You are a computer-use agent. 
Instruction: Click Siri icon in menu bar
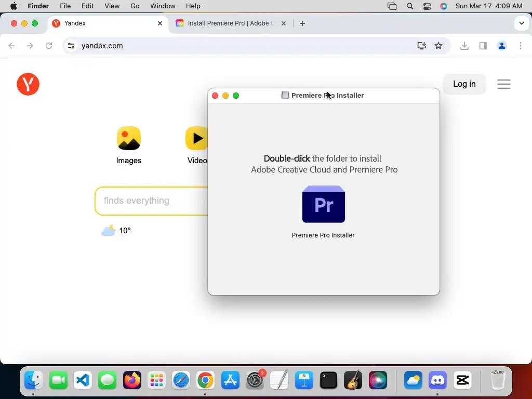pos(444,6)
